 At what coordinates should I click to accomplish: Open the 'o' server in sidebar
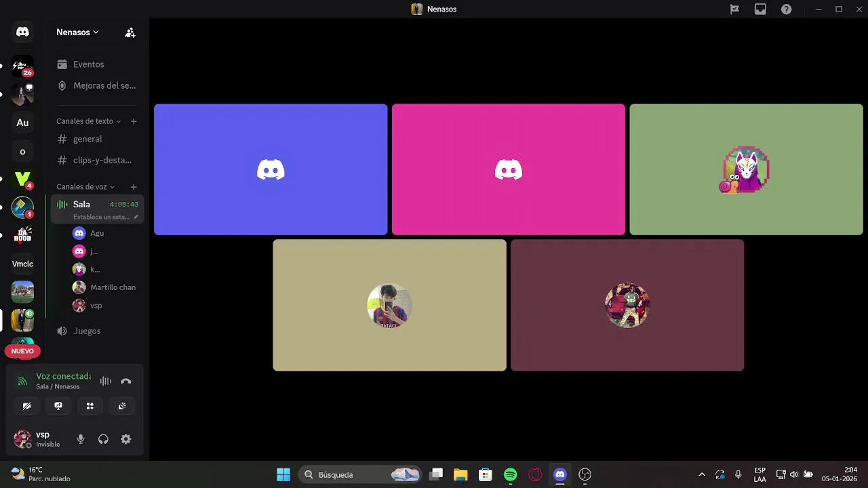22,151
